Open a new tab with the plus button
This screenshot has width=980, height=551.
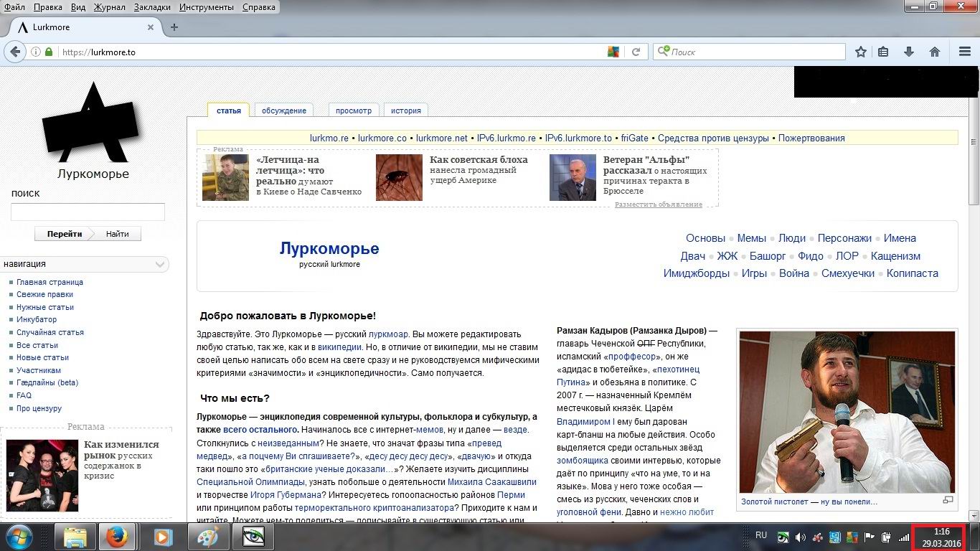pyautogui.click(x=174, y=27)
